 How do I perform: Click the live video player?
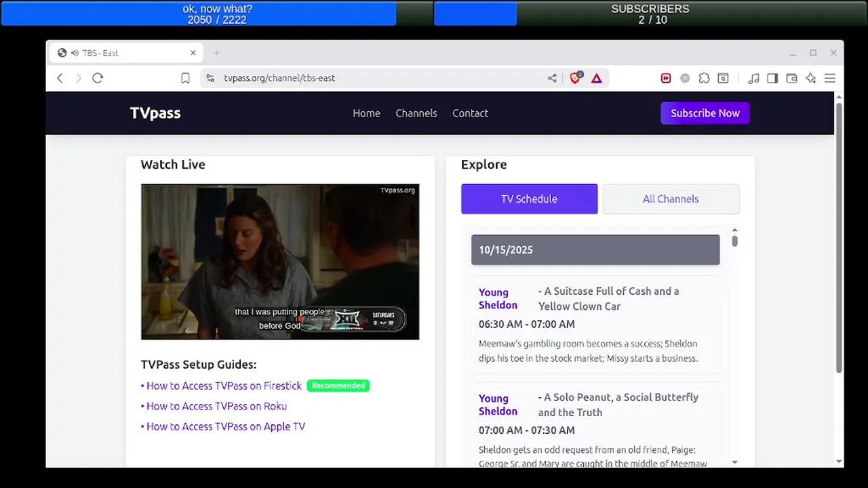280,262
